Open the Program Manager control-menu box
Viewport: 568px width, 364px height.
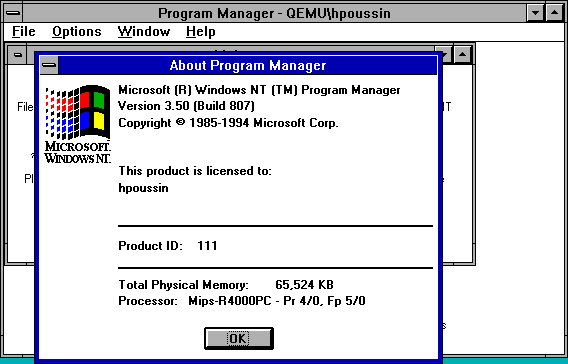pos(13,13)
